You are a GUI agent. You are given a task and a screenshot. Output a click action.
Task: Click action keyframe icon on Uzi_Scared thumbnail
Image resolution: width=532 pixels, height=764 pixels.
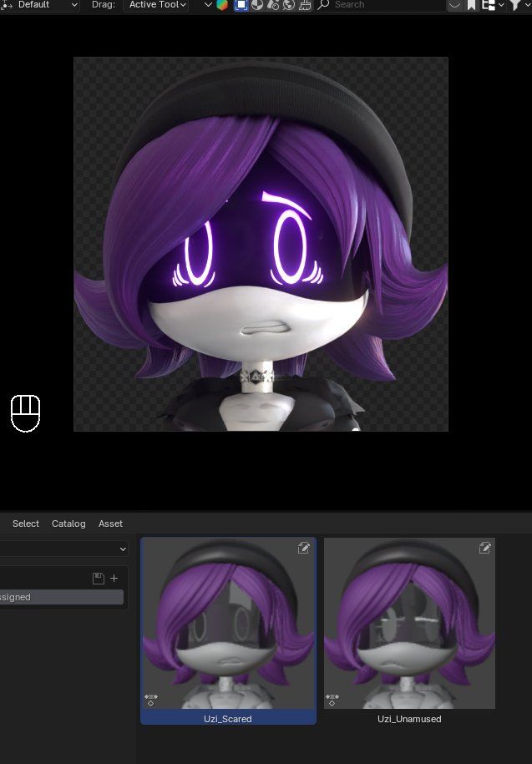click(151, 700)
